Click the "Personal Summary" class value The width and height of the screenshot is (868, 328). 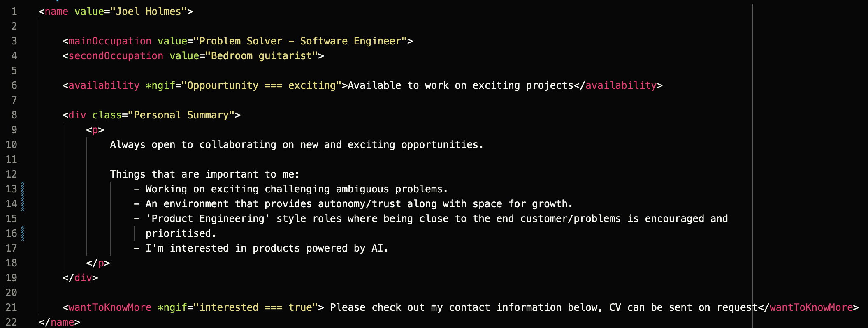(181, 115)
